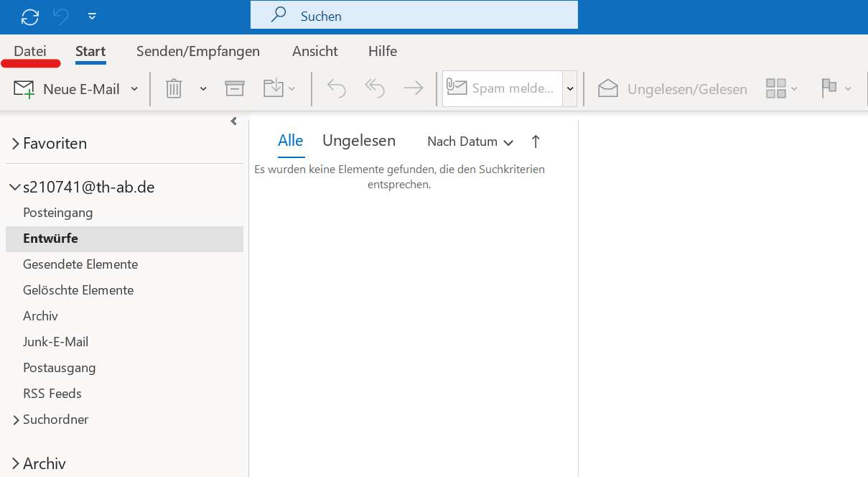Open the quick access toolbar customize arrow

point(92,16)
